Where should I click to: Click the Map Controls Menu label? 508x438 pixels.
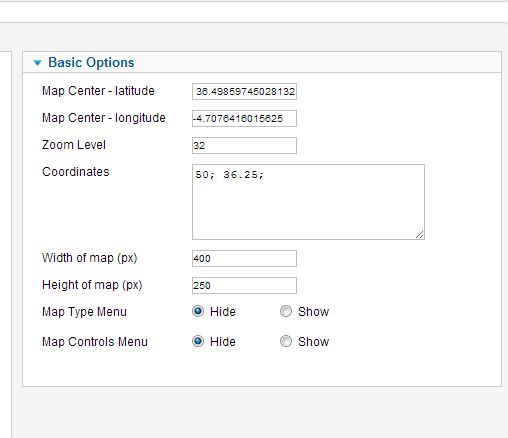click(95, 342)
